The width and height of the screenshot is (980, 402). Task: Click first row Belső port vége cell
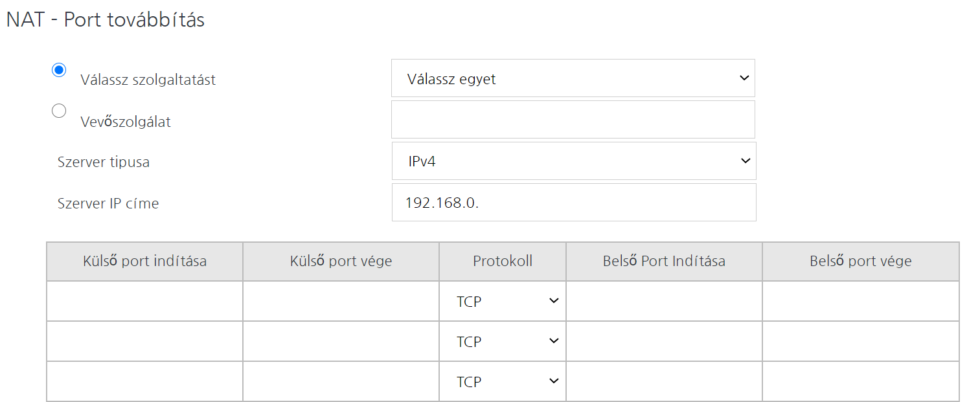point(860,301)
